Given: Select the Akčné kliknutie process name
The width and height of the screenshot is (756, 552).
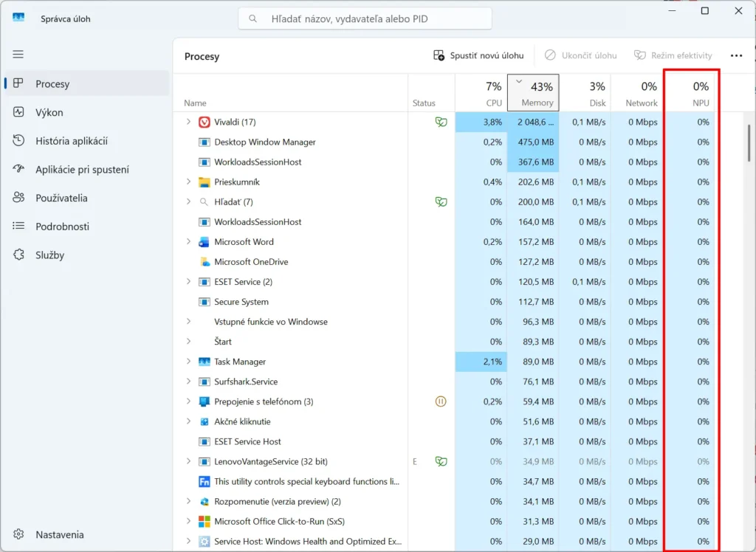Looking at the screenshot, I should (x=242, y=421).
